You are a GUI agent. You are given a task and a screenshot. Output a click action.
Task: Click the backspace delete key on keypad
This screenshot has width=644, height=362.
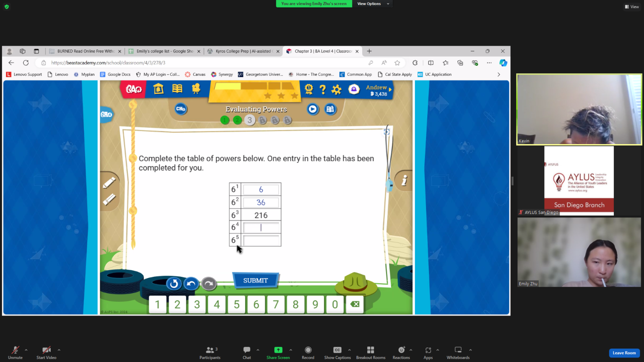[355, 304]
